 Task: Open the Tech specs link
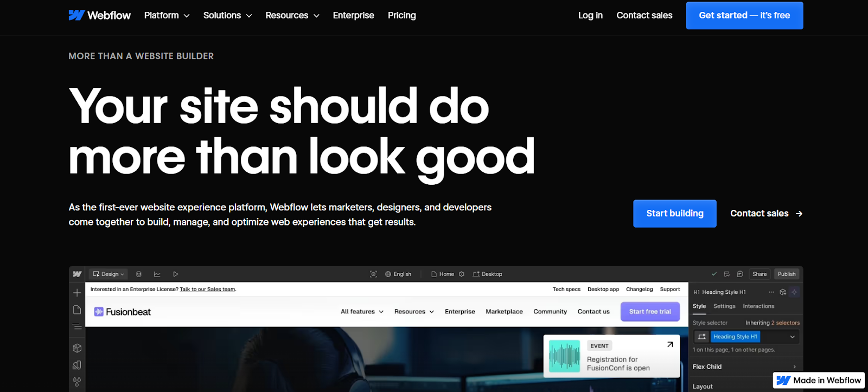tap(566, 290)
